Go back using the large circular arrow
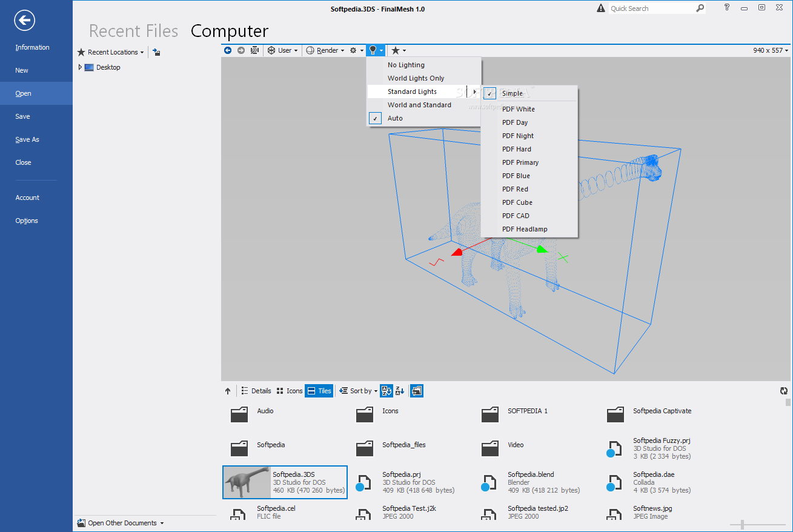 point(25,21)
